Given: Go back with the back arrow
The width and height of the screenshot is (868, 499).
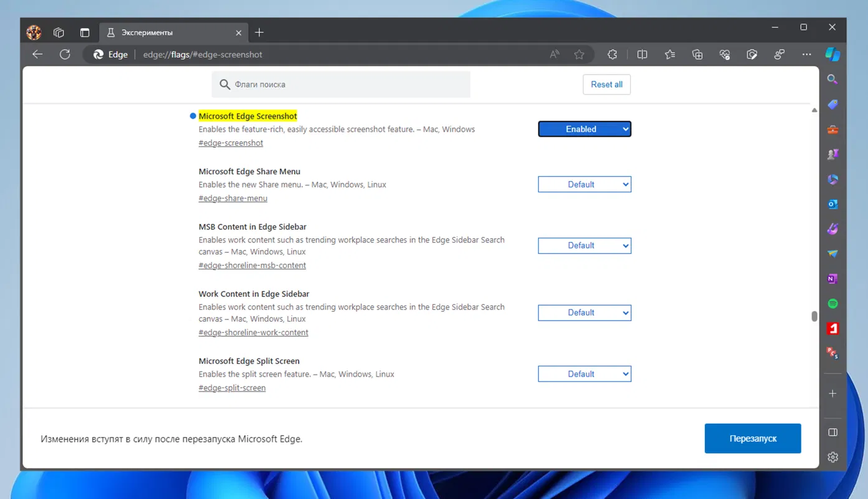Looking at the screenshot, I should (x=37, y=54).
